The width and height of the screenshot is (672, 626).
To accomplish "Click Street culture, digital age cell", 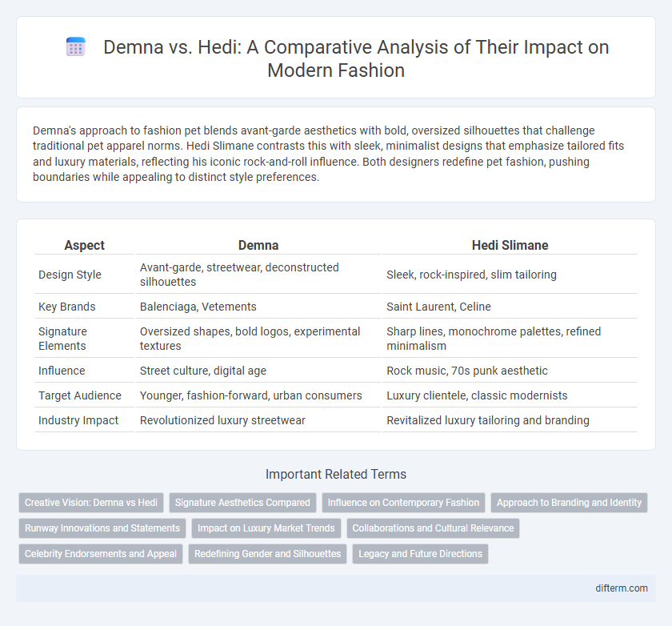I will point(258,371).
